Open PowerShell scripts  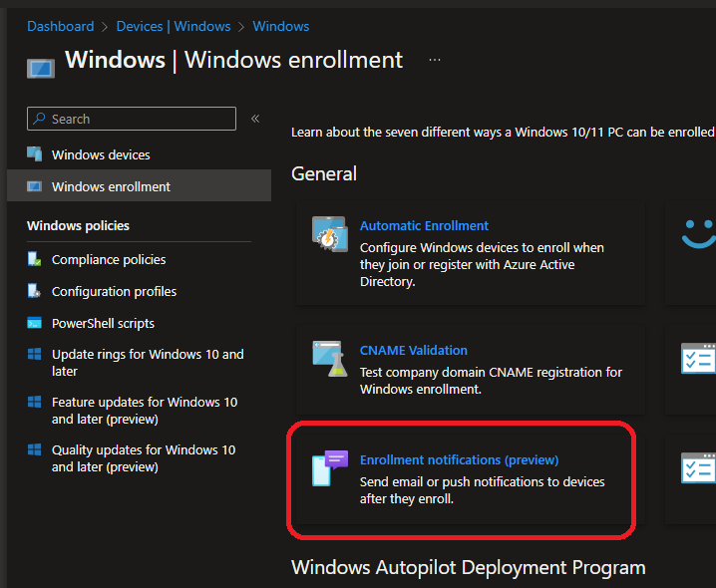pos(103,323)
